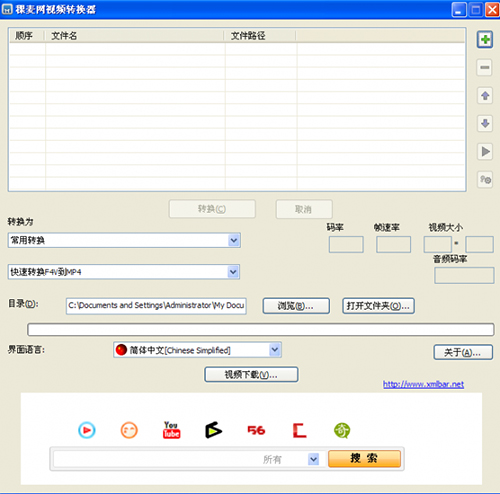The image size is (500, 494).
Task: Open the http://www.xmlbar.net link
Action: coord(423,384)
